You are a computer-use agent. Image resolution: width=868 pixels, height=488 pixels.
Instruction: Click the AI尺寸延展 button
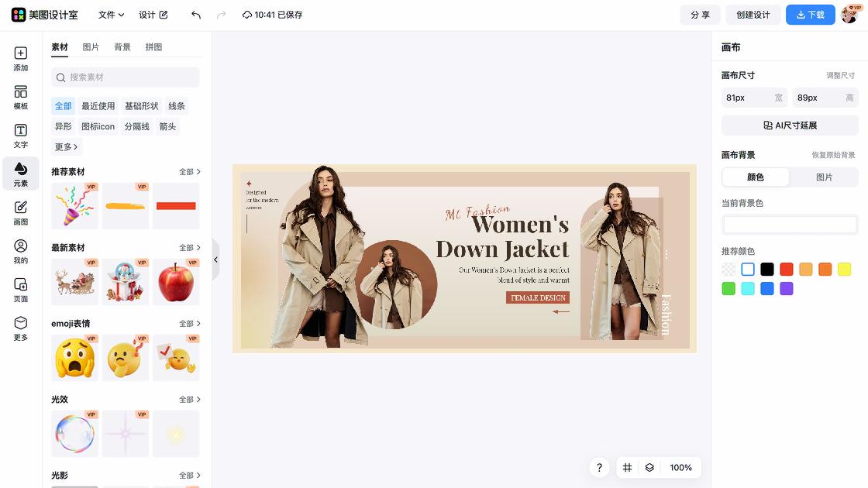[790, 125]
